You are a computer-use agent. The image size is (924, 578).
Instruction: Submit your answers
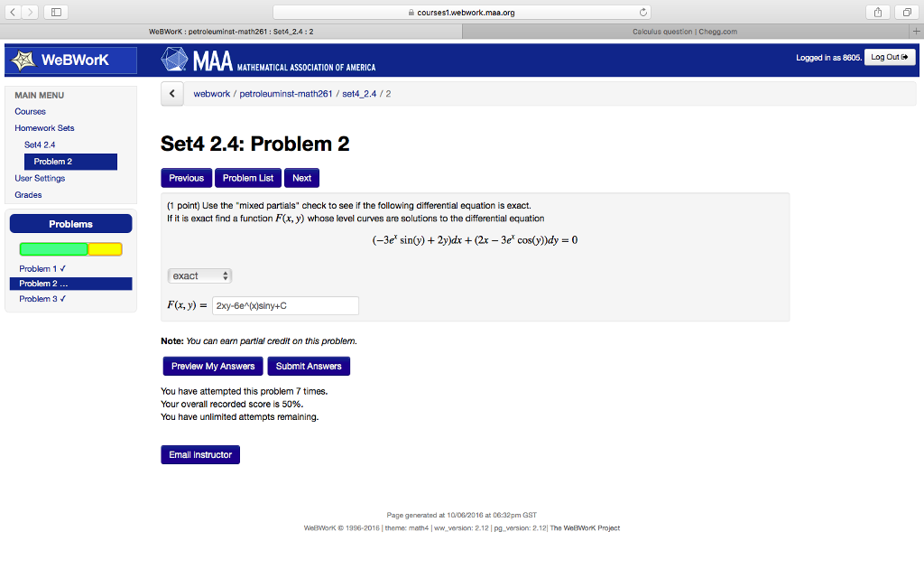tap(308, 366)
